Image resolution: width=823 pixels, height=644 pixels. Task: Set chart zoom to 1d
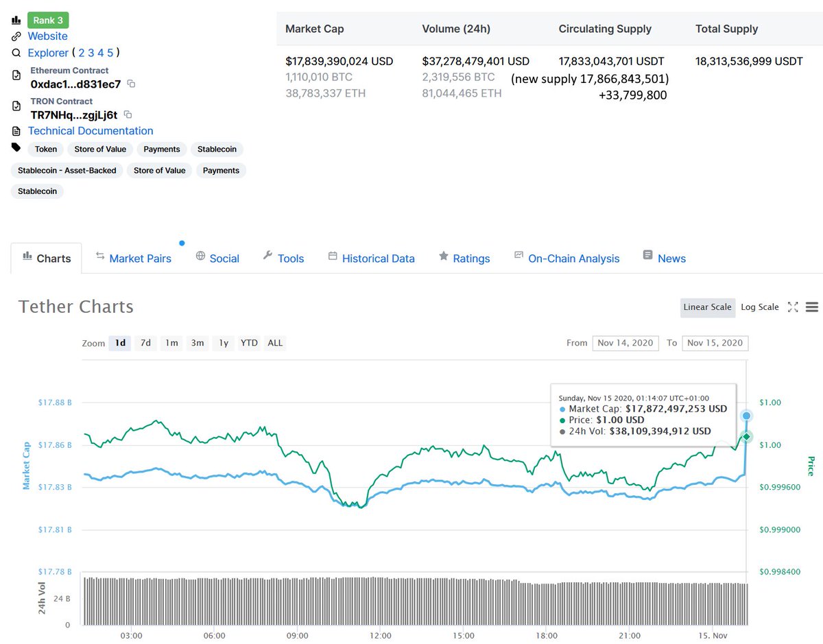pos(120,343)
